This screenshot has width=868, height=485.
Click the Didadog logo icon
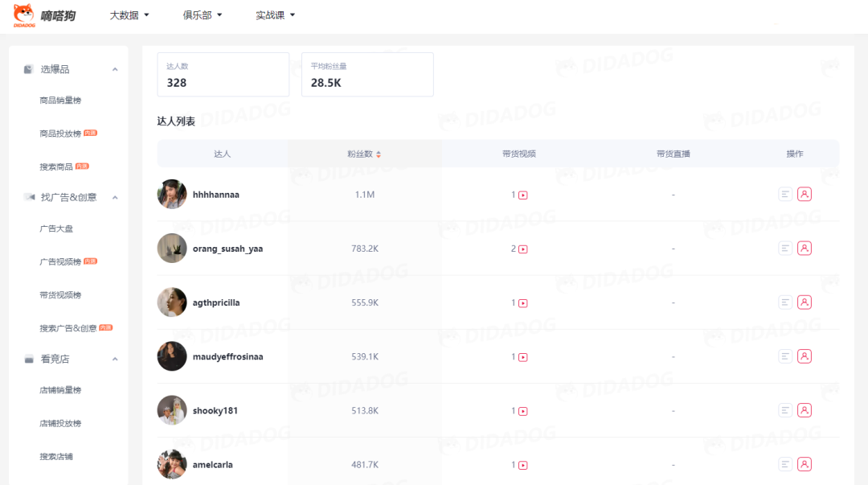pos(24,15)
